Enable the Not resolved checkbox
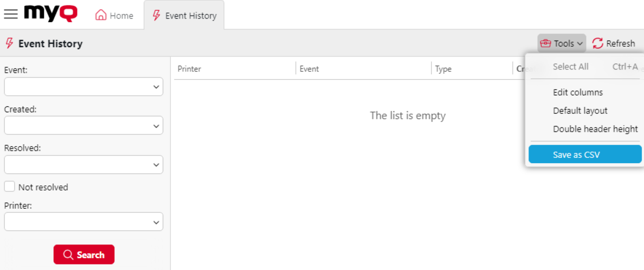The width and height of the screenshot is (644, 270). click(x=10, y=187)
